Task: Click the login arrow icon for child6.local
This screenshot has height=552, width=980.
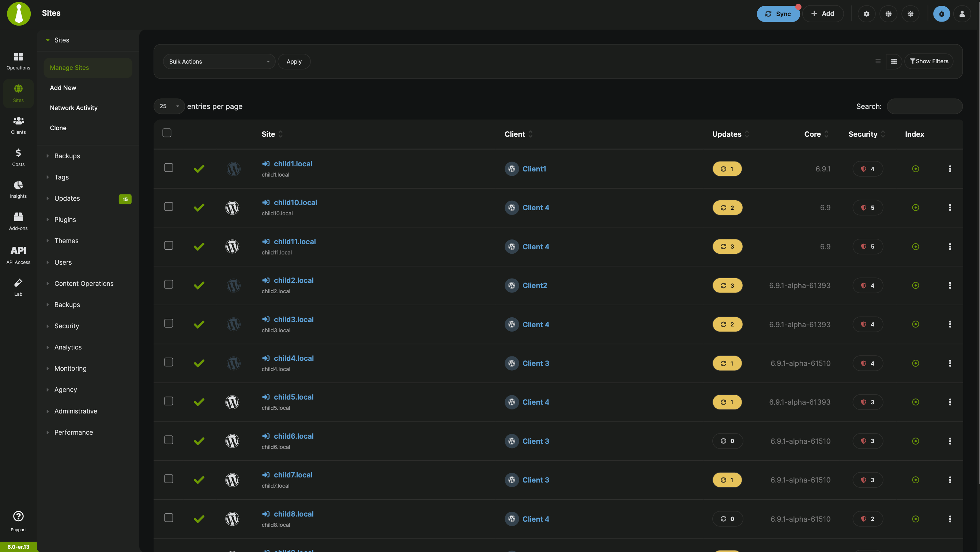Action: click(265, 436)
